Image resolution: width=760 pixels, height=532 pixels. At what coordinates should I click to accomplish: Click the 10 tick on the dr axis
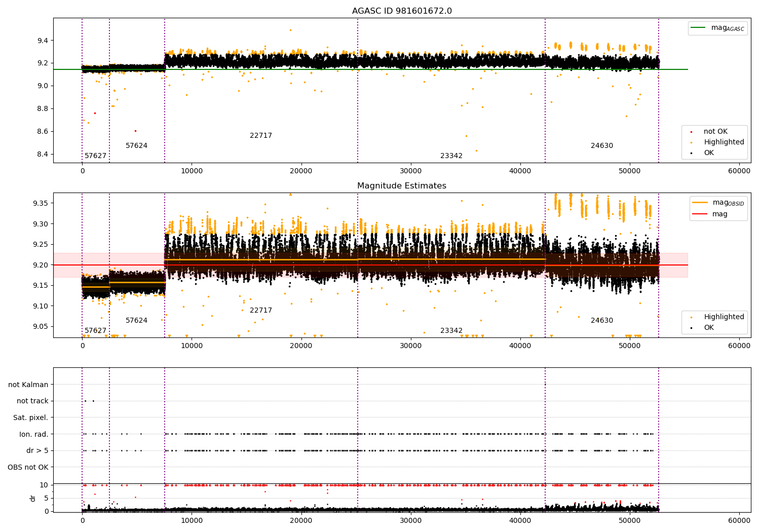tap(44, 485)
